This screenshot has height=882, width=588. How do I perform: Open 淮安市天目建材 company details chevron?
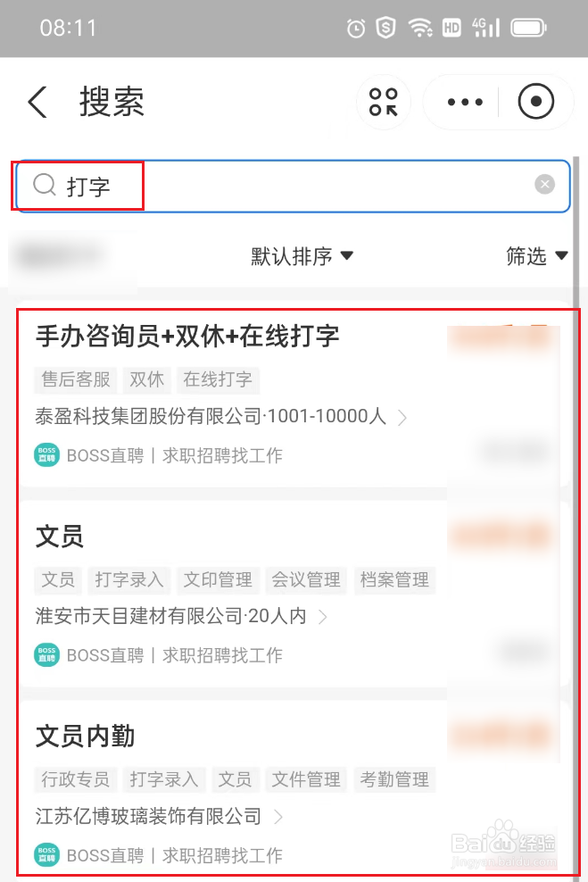click(323, 617)
